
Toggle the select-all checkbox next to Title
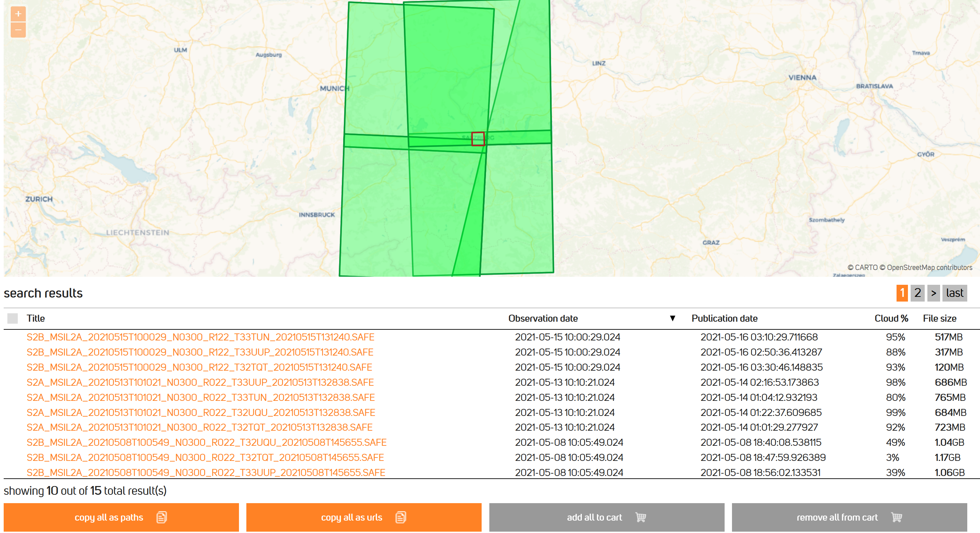click(12, 318)
